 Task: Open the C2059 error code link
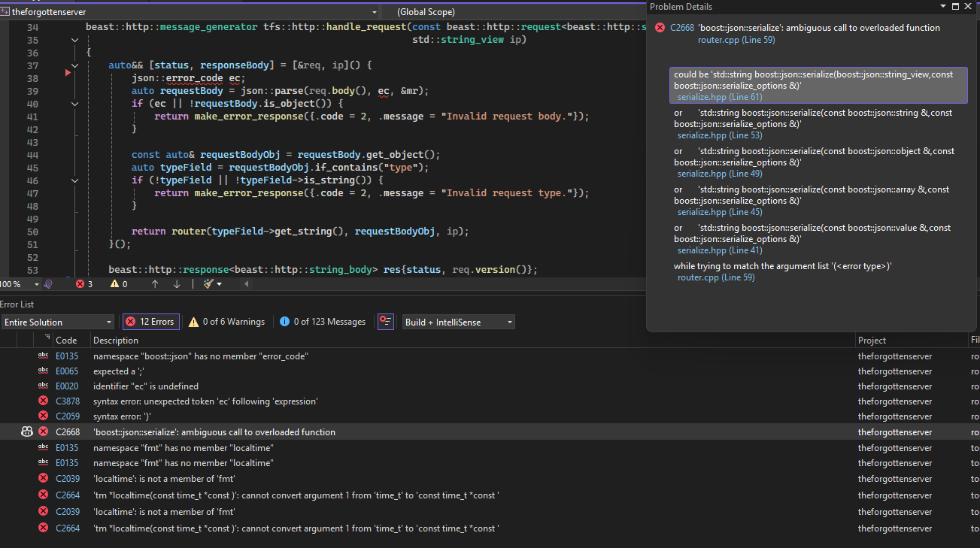(67, 416)
